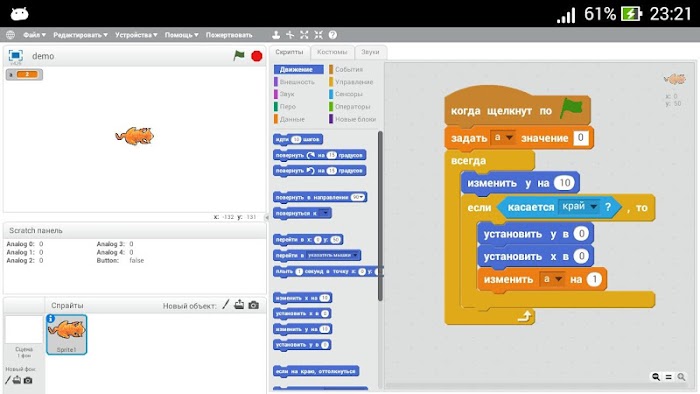Select the Перо block category
This screenshot has height=394, width=700.
(285, 107)
